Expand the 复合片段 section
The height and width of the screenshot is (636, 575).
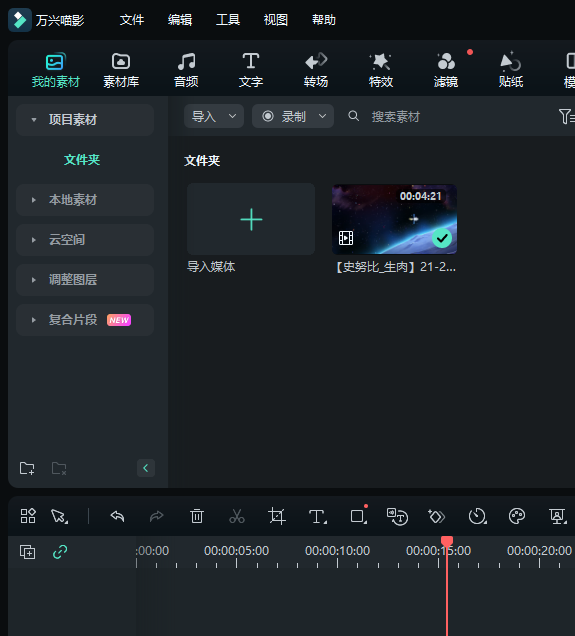pyautogui.click(x=85, y=320)
